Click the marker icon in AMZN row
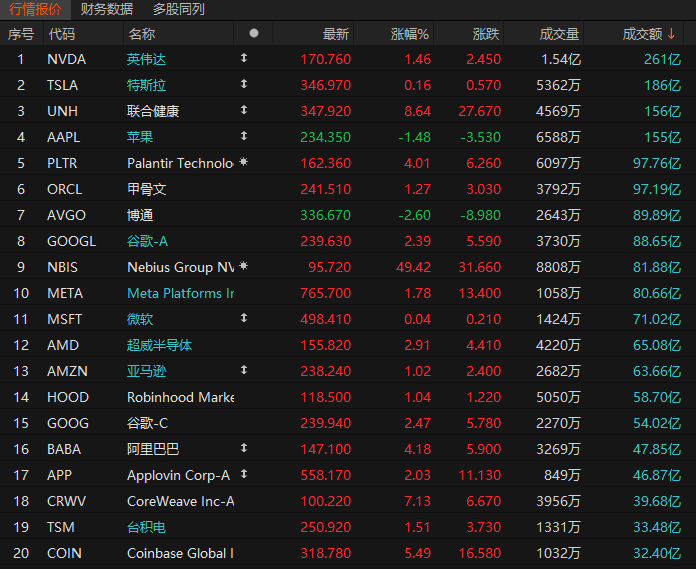 [244, 370]
